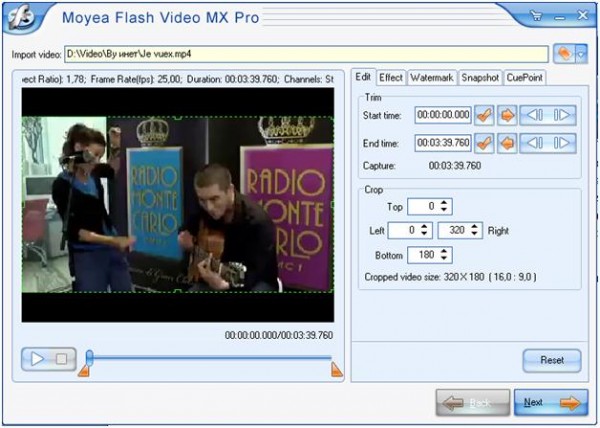Stop the video playback
The width and height of the screenshot is (600, 428).
coord(62,359)
